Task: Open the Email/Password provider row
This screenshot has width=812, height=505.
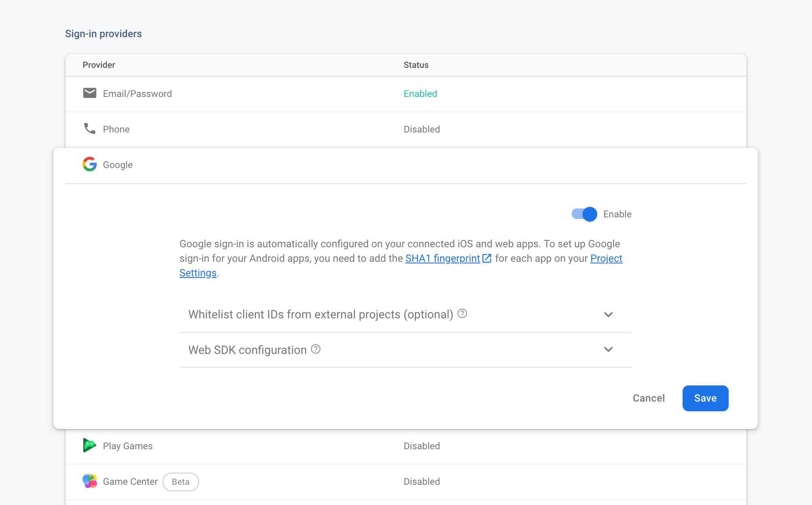Action: tap(137, 94)
